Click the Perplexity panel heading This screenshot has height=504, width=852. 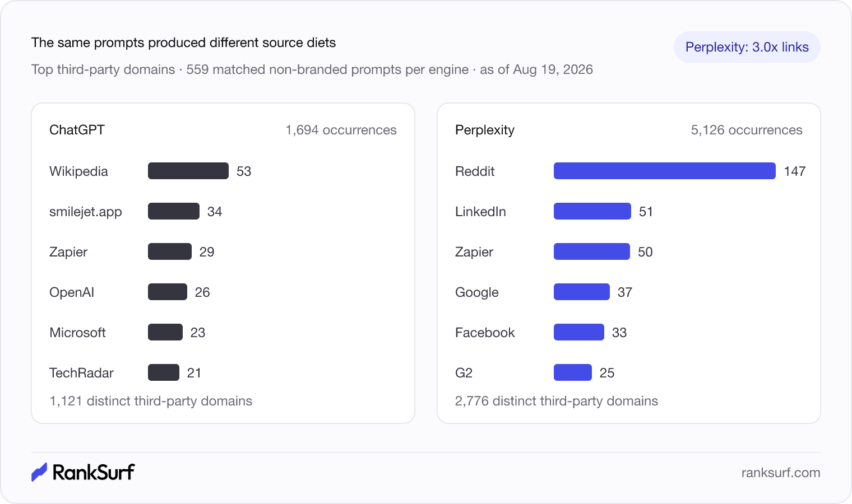click(x=485, y=130)
